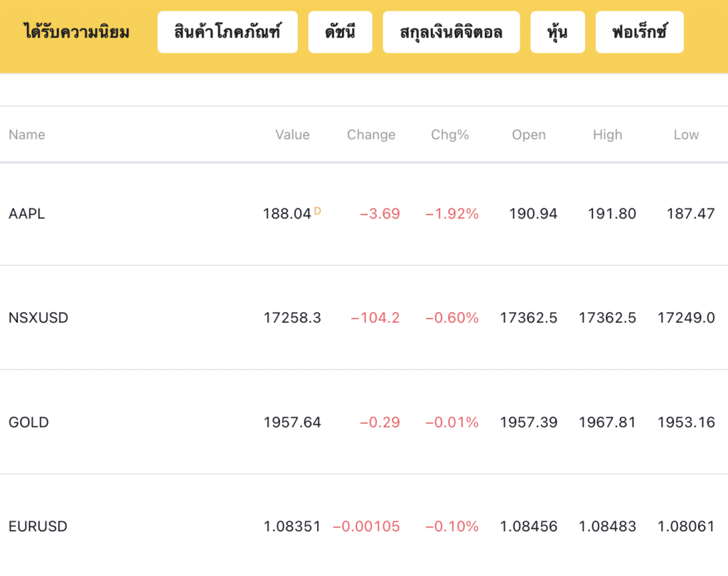Switch to the ได้รับความนิยม tab
This screenshot has height=576, width=728.
[76, 32]
